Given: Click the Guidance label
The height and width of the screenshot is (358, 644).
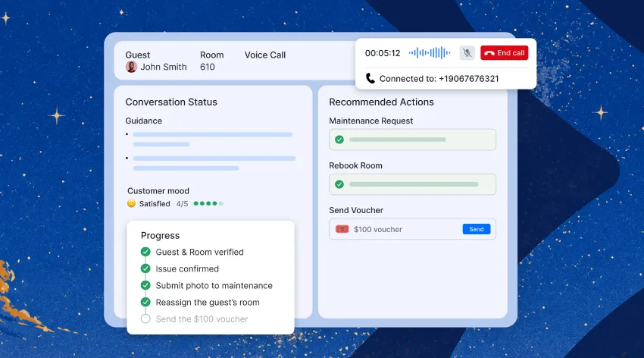Looking at the screenshot, I should pyautogui.click(x=143, y=121).
